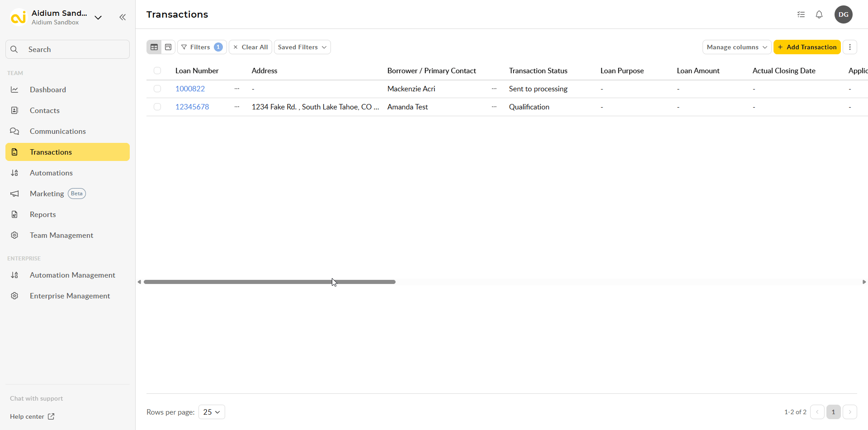868x430 pixels.
Task: Click the Loan Number column header
Action: pyautogui.click(x=197, y=71)
